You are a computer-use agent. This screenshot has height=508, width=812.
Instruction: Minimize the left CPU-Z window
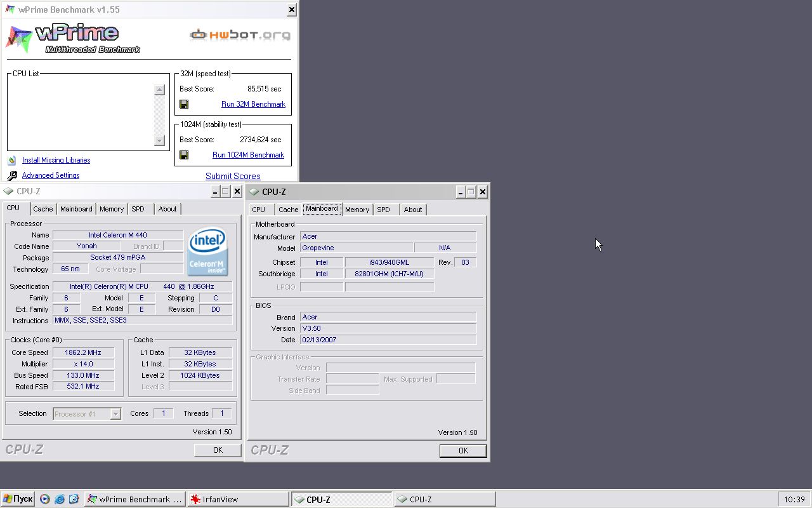point(214,191)
